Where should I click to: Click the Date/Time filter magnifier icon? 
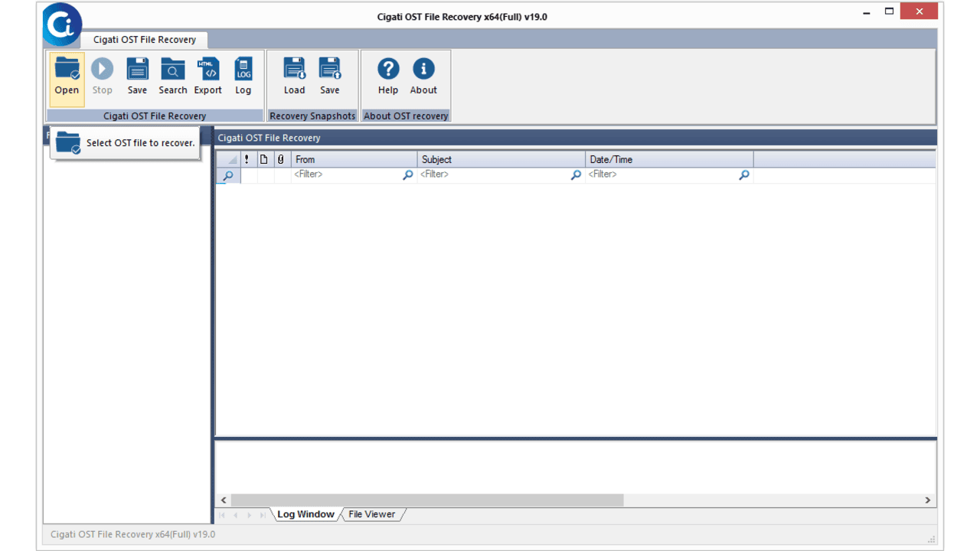743,175
